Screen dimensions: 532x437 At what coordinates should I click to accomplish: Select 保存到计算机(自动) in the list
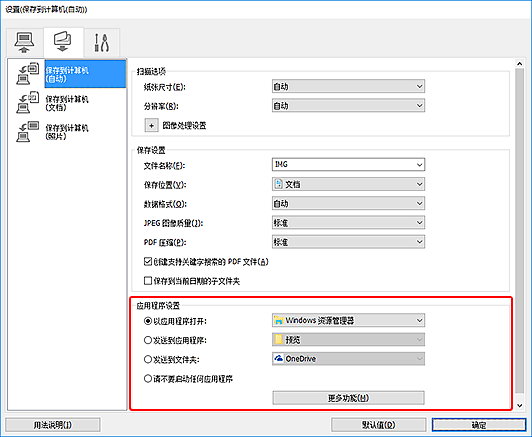click(85, 74)
